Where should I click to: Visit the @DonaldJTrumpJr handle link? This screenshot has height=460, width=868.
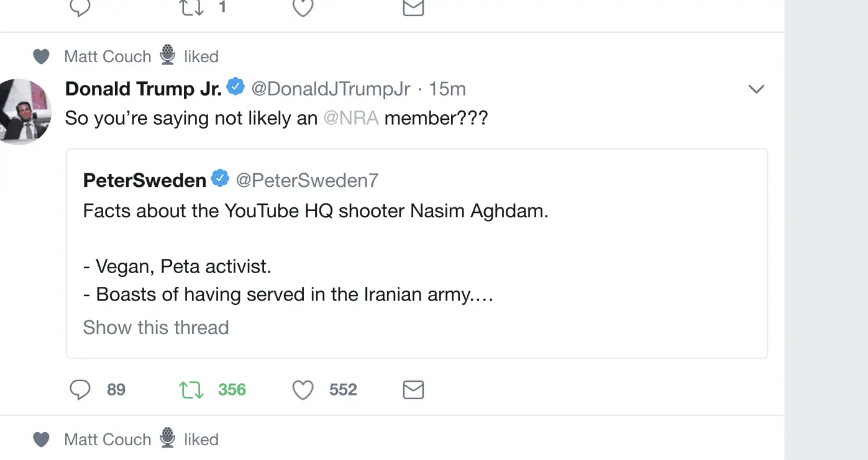(331, 89)
